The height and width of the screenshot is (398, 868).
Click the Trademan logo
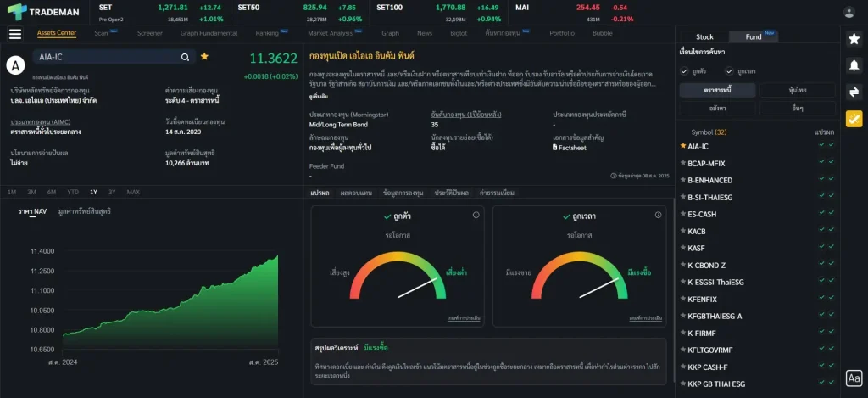coord(44,12)
